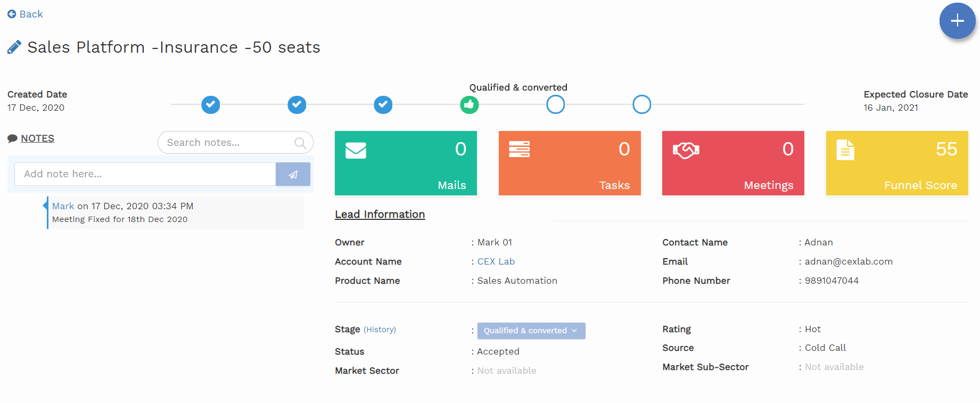Image resolution: width=980 pixels, height=403 pixels.
Task: Click the pencil edit icon beside lead title
Action: pos(14,47)
